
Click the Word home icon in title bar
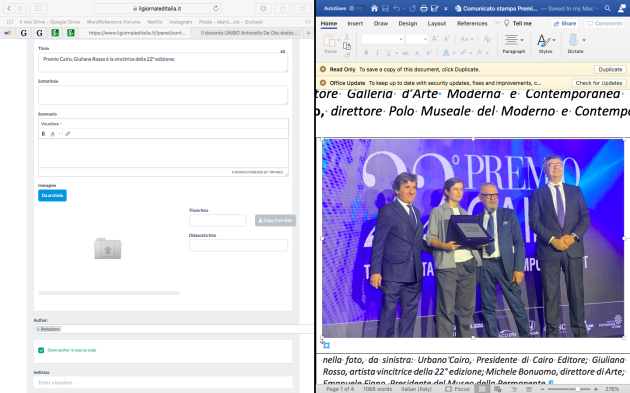pyautogui.click(x=374, y=8)
